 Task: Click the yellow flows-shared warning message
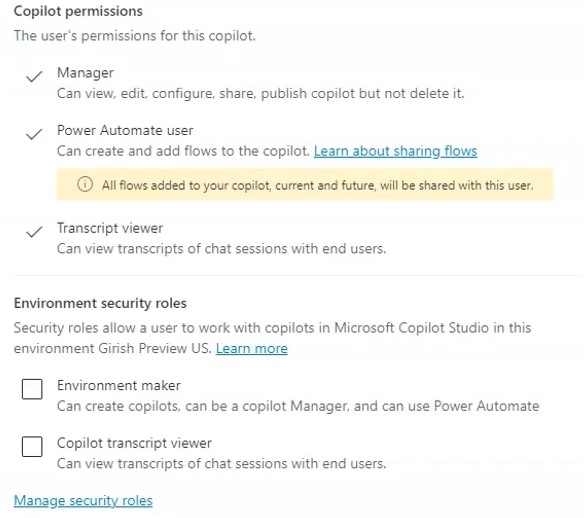(x=305, y=185)
